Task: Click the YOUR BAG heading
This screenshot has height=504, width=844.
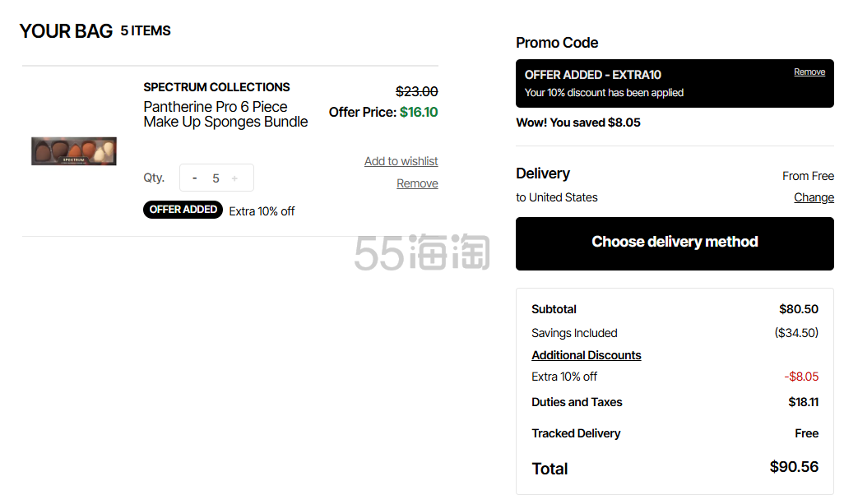Action: [66, 31]
